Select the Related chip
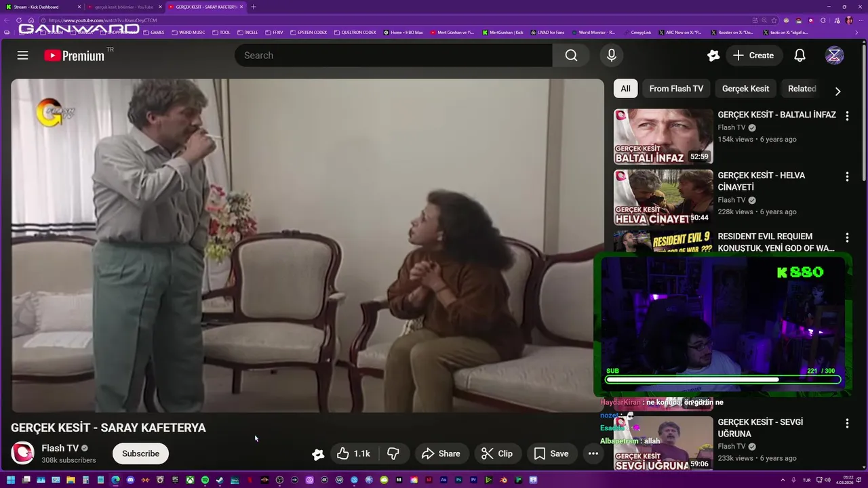 [x=802, y=89]
